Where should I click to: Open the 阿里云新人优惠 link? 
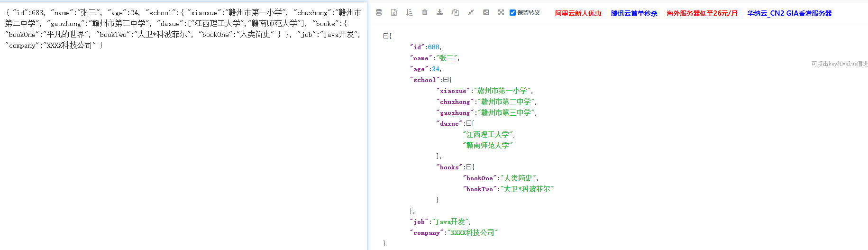(578, 13)
